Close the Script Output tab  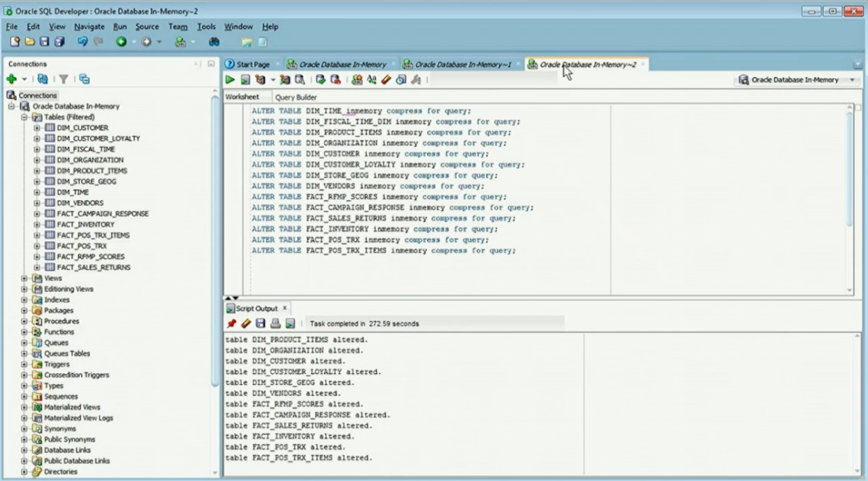tap(285, 308)
